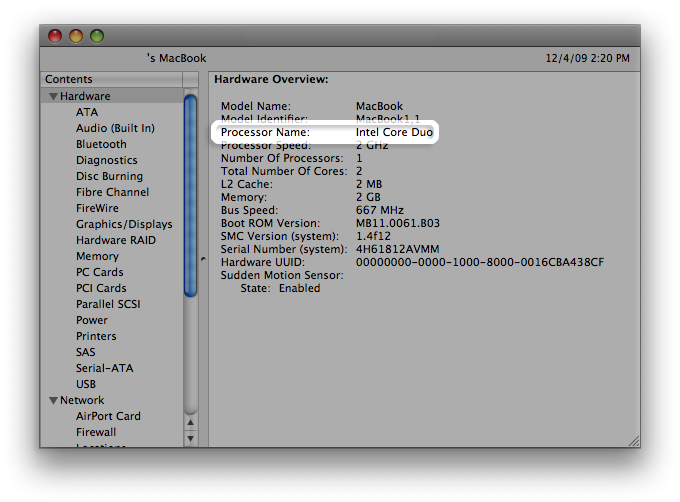680x502 pixels.
Task: Open the Serial-ATA section
Action: click(x=105, y=368)
